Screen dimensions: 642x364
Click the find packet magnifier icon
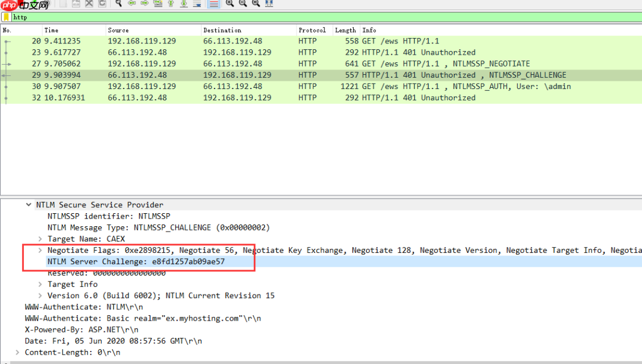(x=118, y=4)
